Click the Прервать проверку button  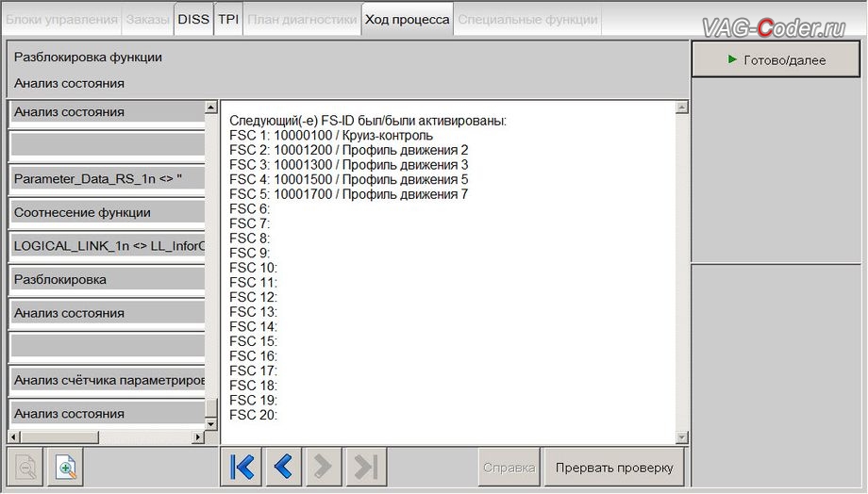(x=614, y=468)
